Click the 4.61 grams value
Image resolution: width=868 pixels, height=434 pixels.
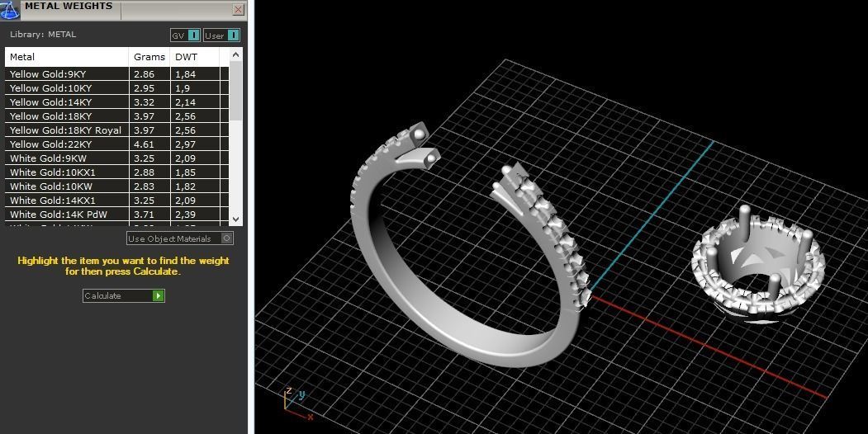pyautogui.click(x=144, y=144)
